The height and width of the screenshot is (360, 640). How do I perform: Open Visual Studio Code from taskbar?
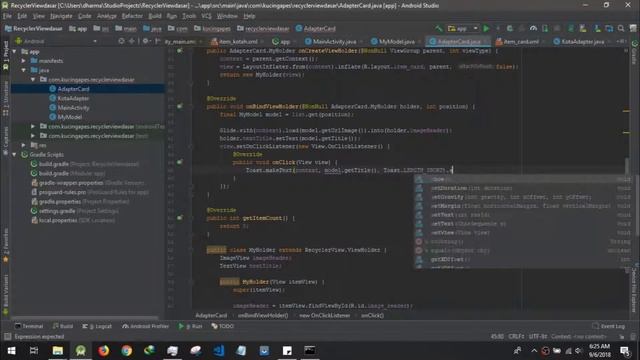point(218,351)
